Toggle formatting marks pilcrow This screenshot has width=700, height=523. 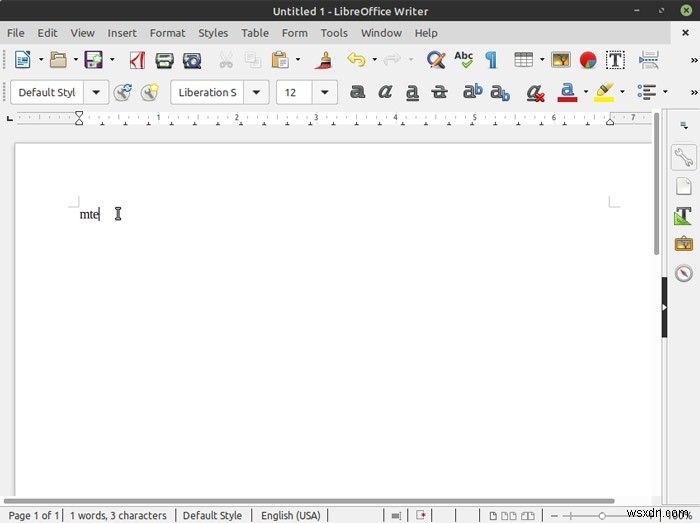[491, 60]
